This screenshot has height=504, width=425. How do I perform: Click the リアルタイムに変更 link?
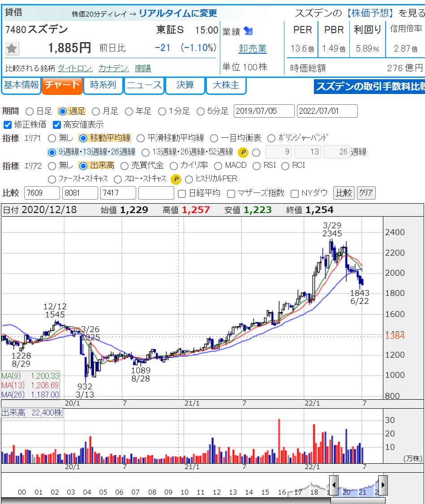pyautogui.click(x=178, y=13)
